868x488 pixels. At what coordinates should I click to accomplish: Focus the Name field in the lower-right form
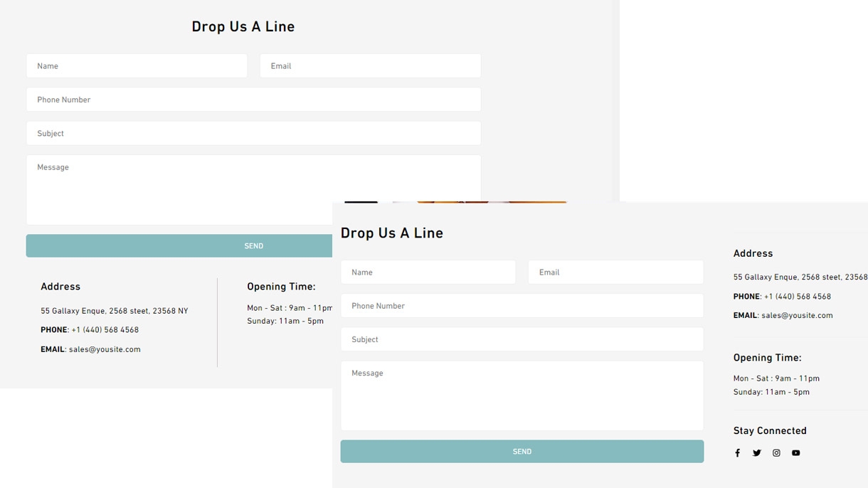tap(428, 272)
